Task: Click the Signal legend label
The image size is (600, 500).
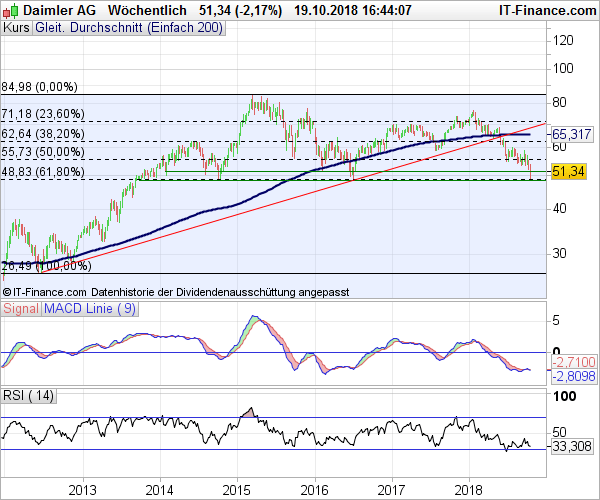Action: tap(21, 309)
